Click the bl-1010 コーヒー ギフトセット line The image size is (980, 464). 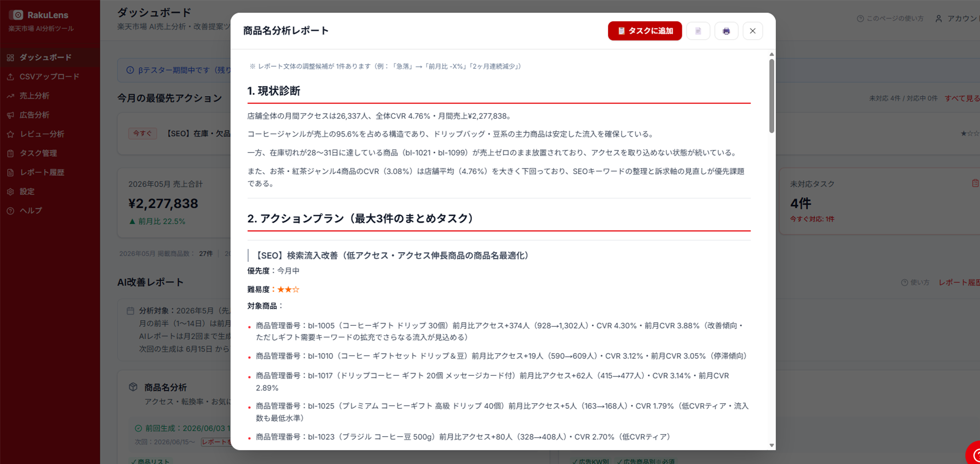pos(501,356)
